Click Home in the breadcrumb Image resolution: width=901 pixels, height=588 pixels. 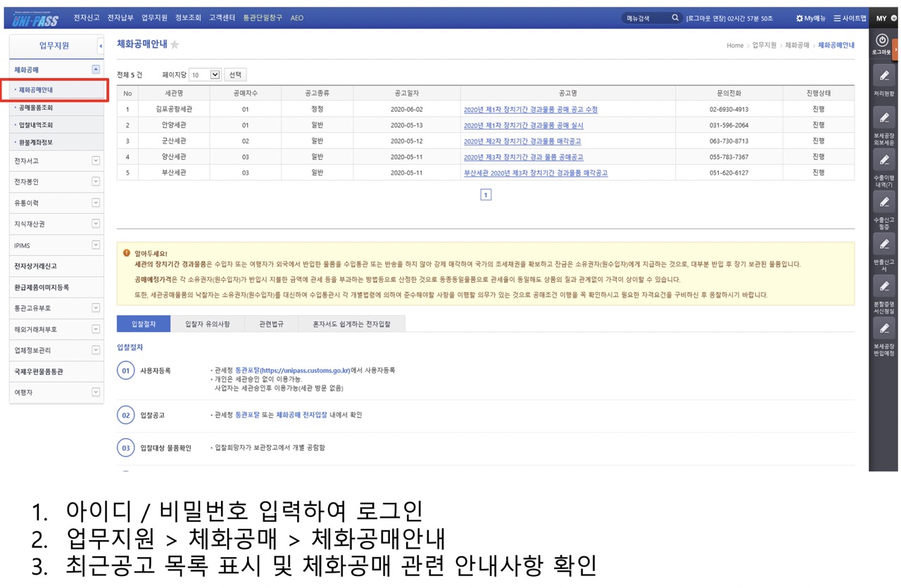[735, 46]
